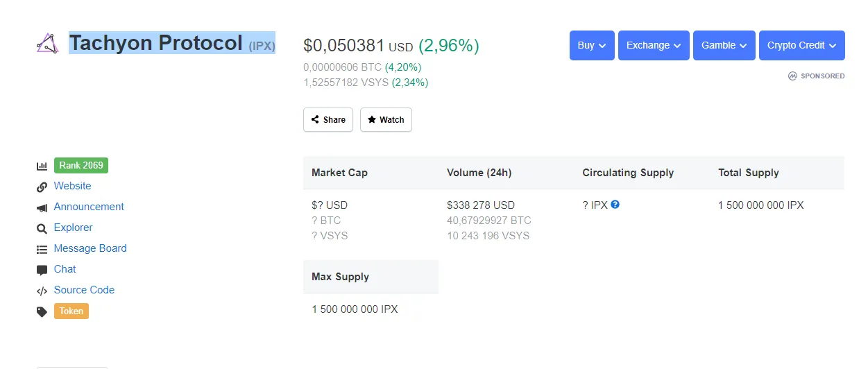
Task: Open the Chat link
Action: [65, 269]
